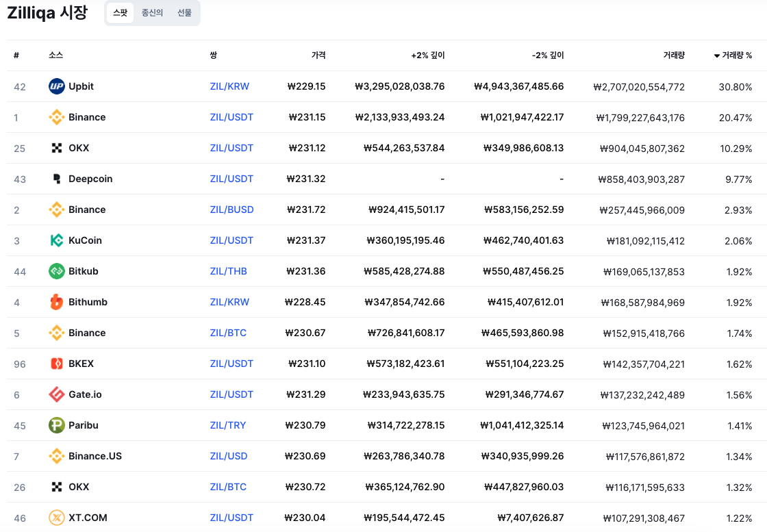This screenshot has width=767, height=532.
Task: Switch to the 선물 tab
Action: pyautogui.click(x=184, y=13)
